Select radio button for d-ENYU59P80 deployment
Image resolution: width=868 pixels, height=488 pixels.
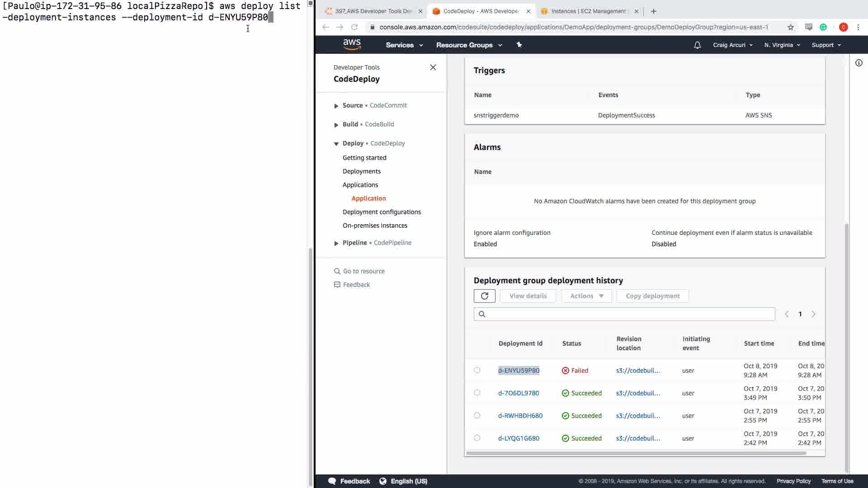click(x=477, y=370)
